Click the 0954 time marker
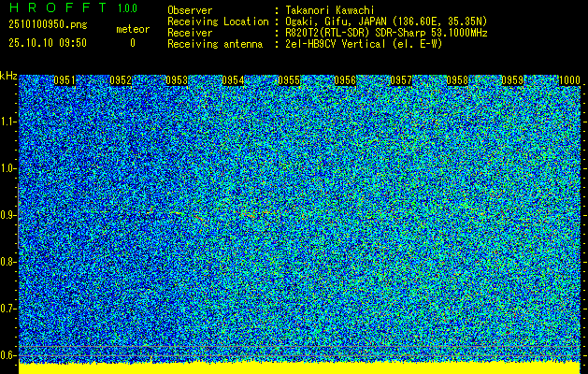 point(233,80)
